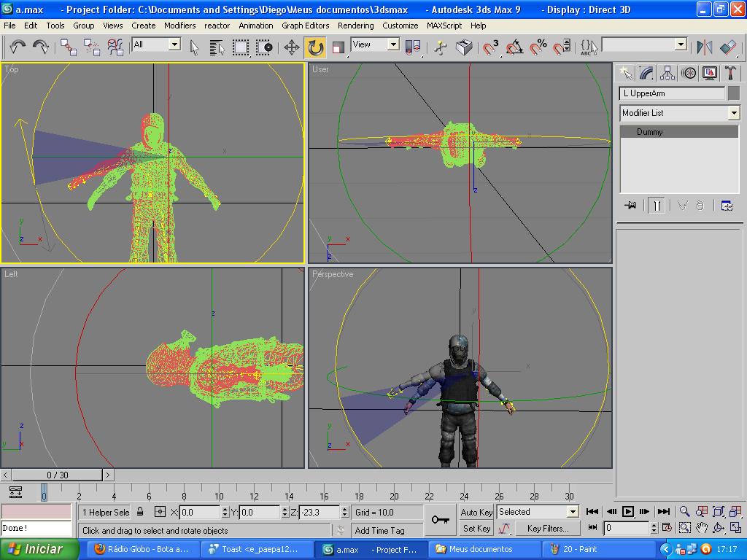Toggle Show End Result in modifier stack
Viewport: 747px width, 560px height.
click(657, 206)
